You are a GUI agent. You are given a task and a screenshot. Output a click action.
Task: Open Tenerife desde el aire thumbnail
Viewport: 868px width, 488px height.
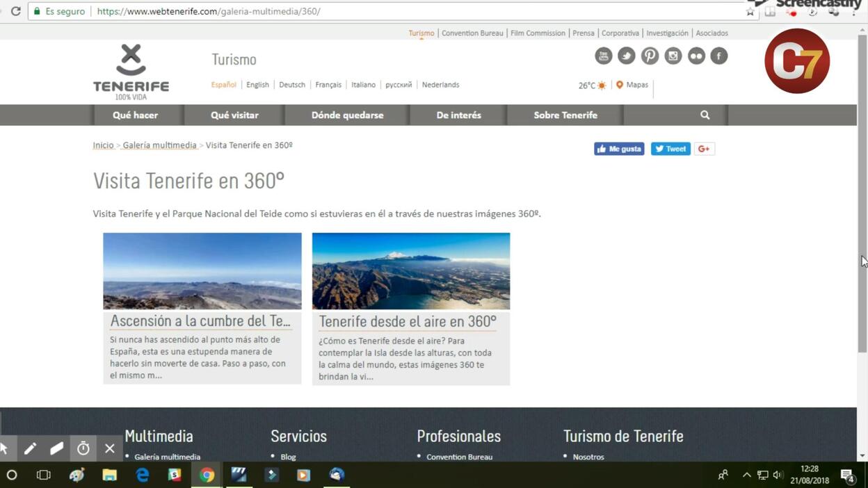tap(411, 271)
